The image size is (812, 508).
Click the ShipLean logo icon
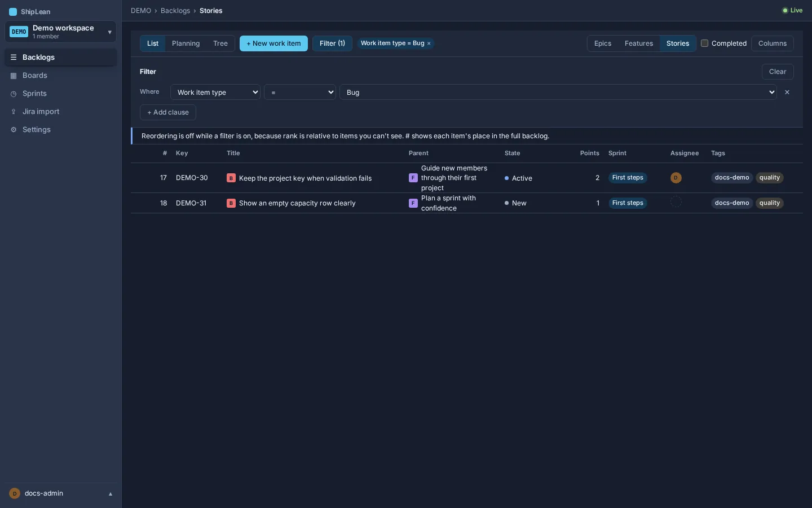13,11
